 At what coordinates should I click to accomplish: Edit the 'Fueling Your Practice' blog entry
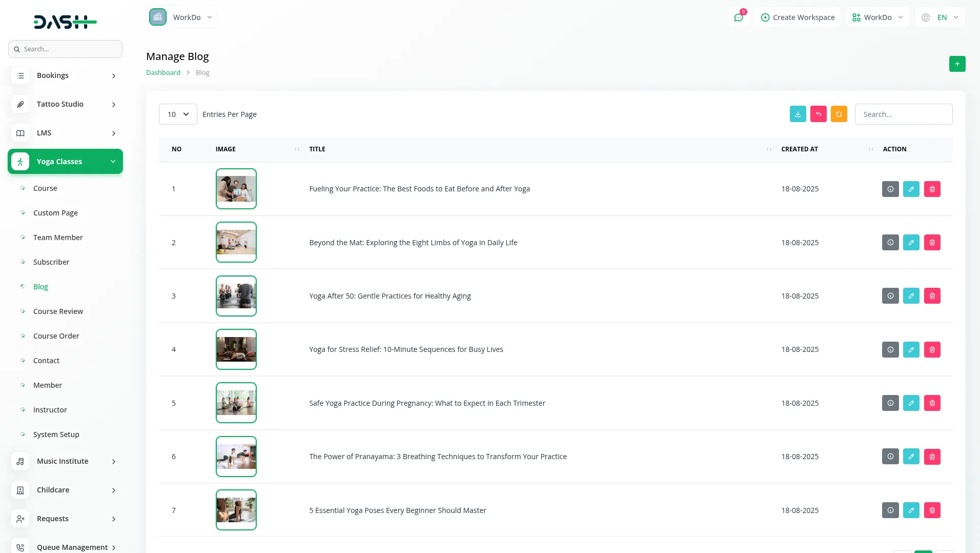coord(911,189)
